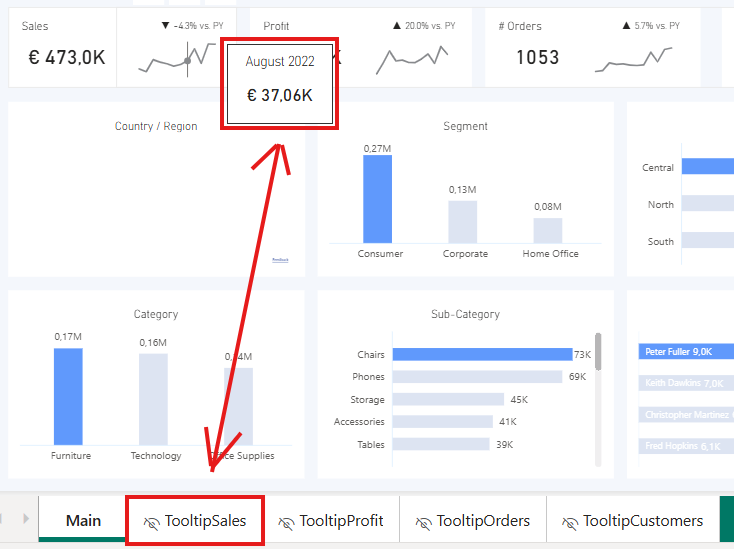Click hidden-page eye icon on TooltipSales tab
Viewport: 734px width, 549px height.
(x=152, y=522)
